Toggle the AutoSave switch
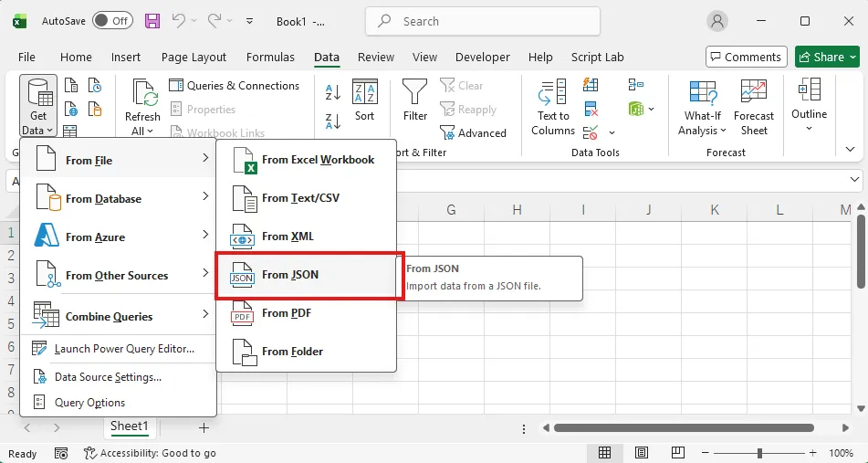Viewport: 868px width, 463px height. click(x=112, y=21)
